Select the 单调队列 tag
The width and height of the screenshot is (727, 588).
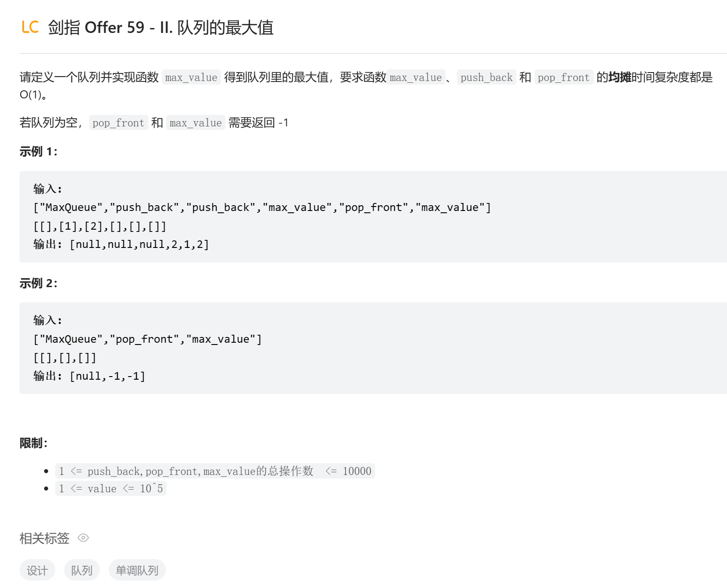point(137,570)
